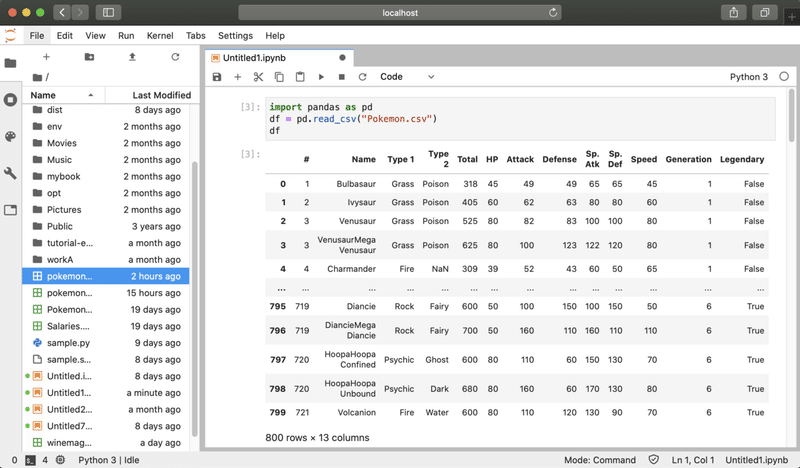The width and height of the screenshot is (800, 468).
Task: Click the upload files icon
Action: (x=132, y=57)
